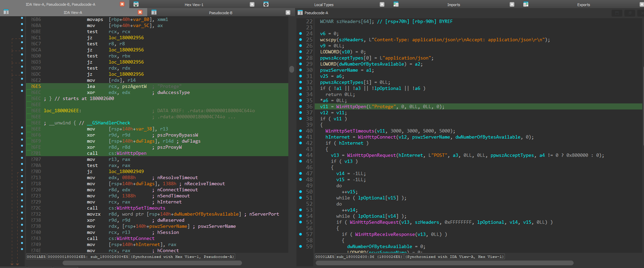
Task: Close the Pseudocode-B subtab
Action: coord(288,13)
